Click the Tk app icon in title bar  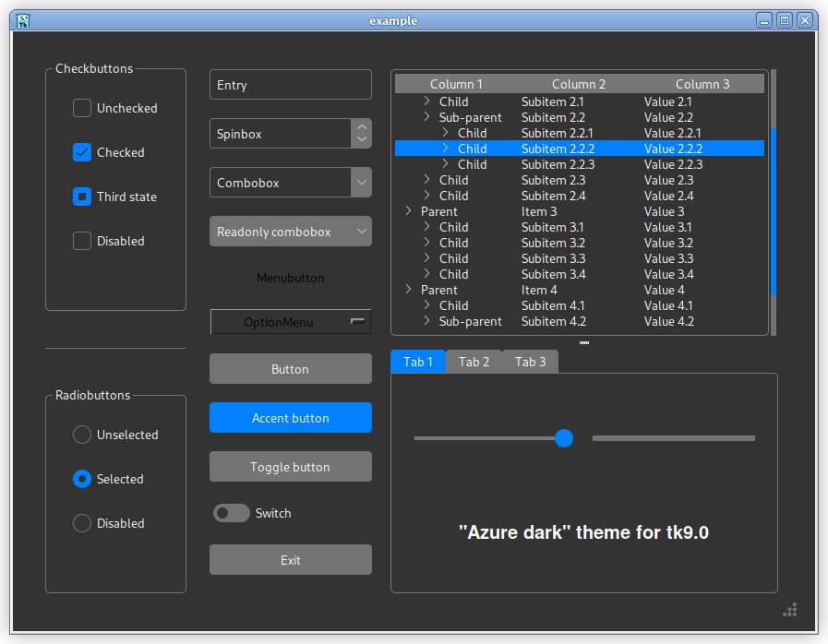(23, 20)
